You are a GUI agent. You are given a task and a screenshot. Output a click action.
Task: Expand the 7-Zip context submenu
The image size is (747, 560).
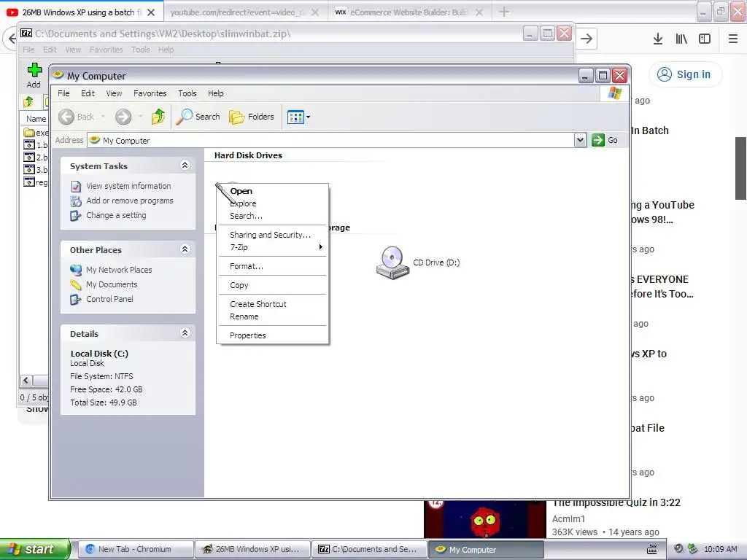[x=272, y=247]
